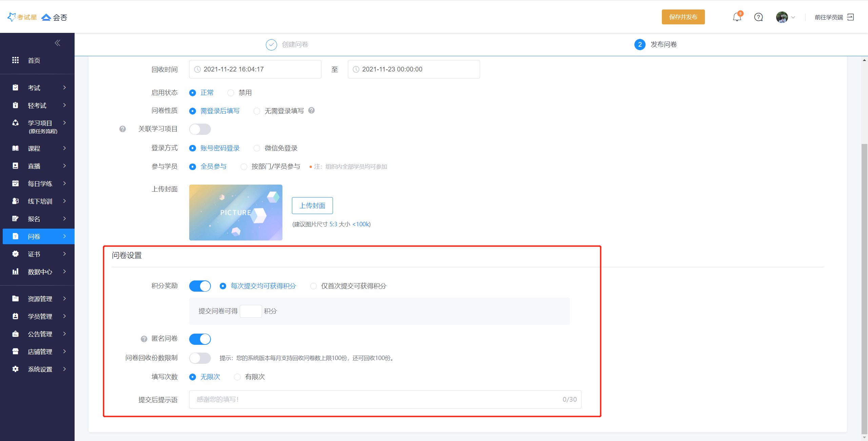
Task: Click the help icon beside 关联学习项目
Action: pos(123,129)
